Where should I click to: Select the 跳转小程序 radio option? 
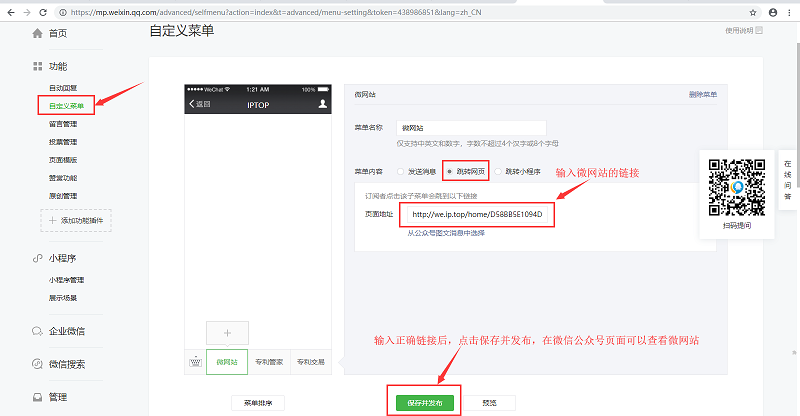(498, 172)
